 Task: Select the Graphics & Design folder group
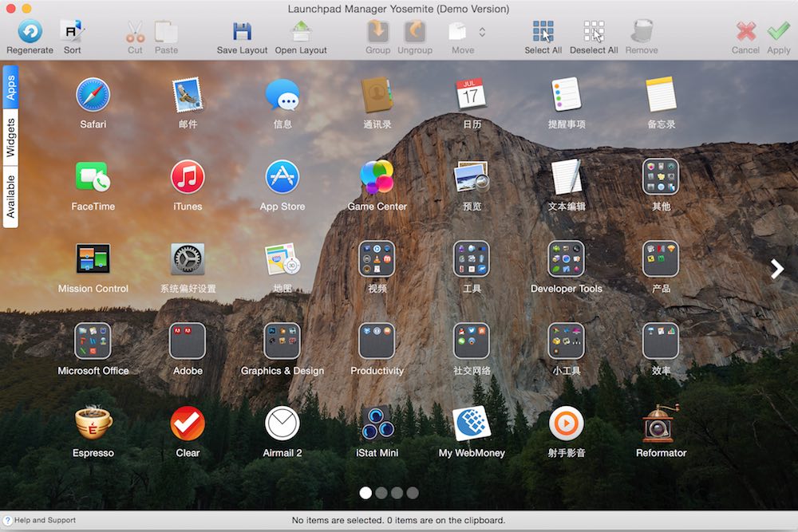[x=282, y=341]
